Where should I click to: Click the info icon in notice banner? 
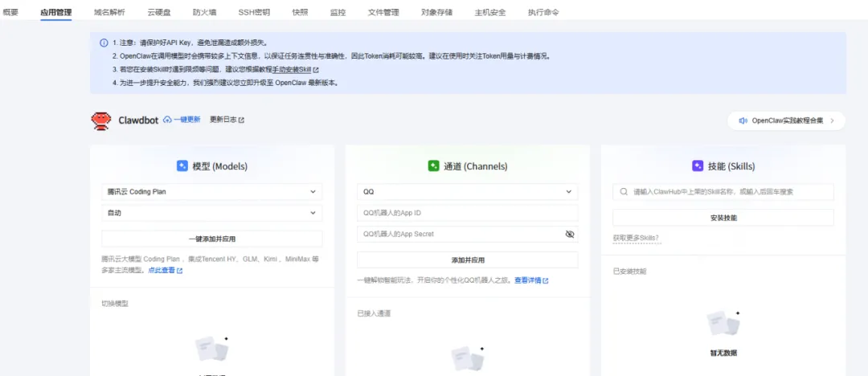coord(104,43)
